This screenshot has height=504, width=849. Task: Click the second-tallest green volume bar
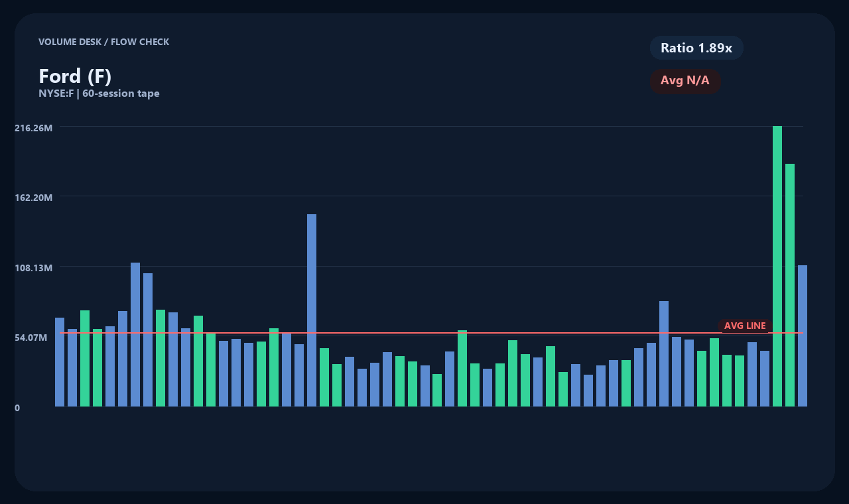click(790, 285)
